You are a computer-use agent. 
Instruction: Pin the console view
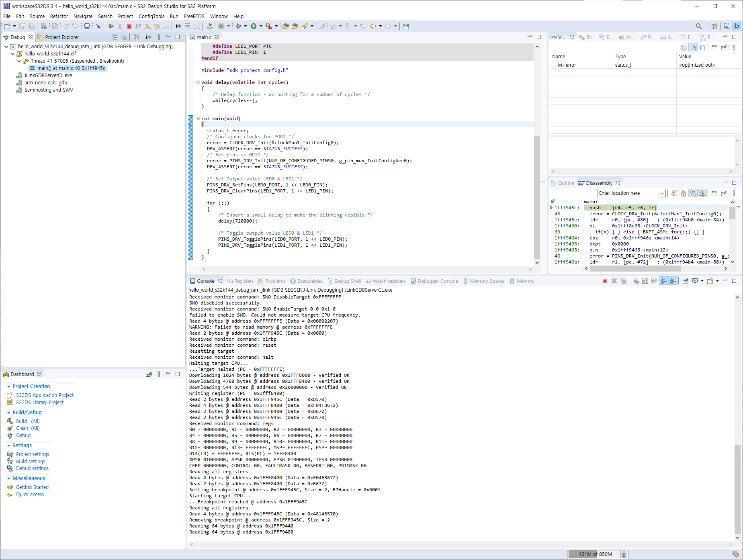pyautogui.click(x=686, y=281)
